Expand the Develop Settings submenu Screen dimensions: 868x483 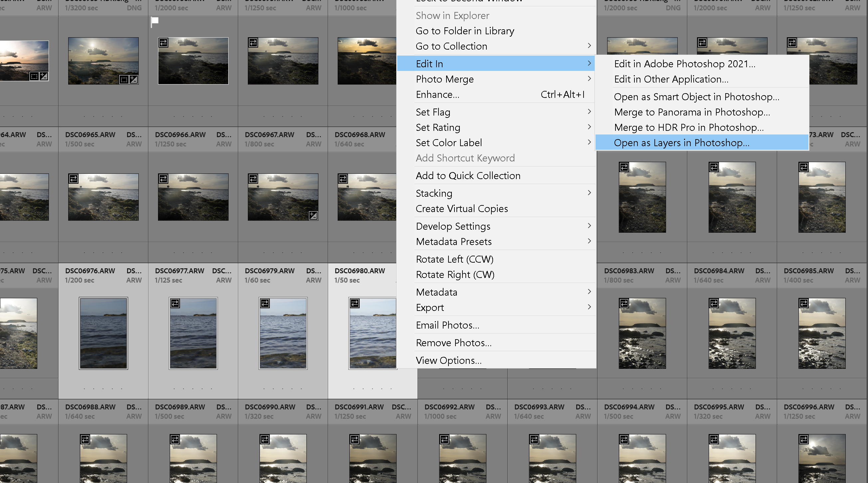click(x=453, y=226)
